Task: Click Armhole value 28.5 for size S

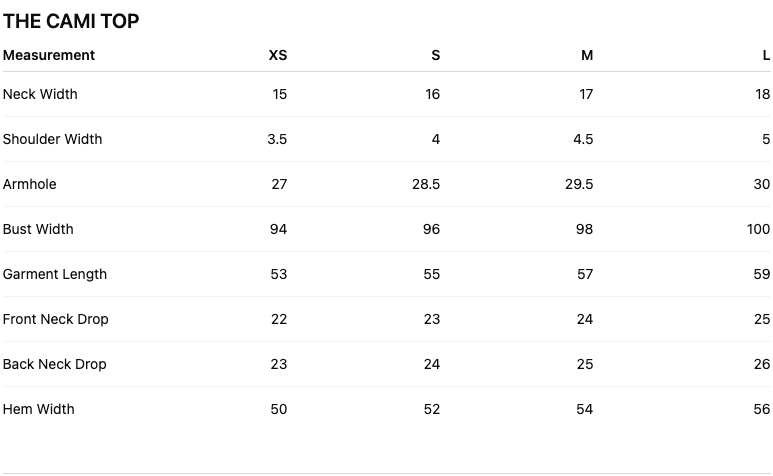Action: (426, 184)
